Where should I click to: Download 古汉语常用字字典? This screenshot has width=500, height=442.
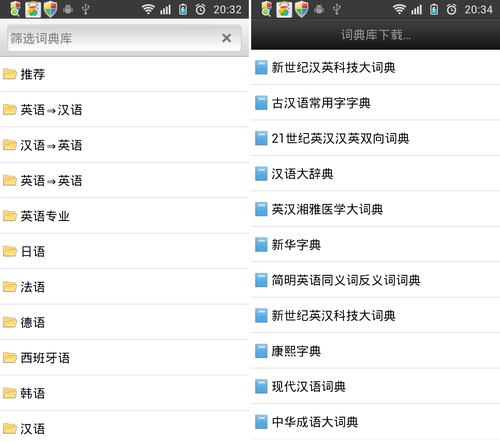[x=375, y=103]
